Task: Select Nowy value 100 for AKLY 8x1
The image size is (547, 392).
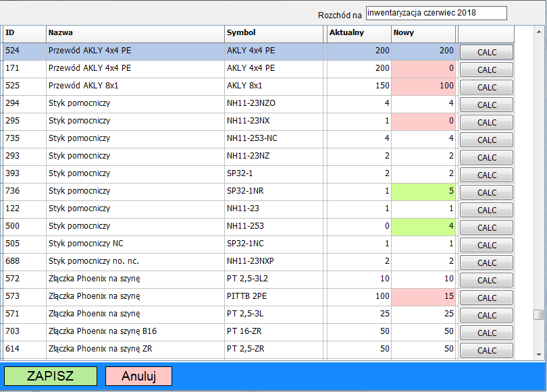Action: (423, 87)
